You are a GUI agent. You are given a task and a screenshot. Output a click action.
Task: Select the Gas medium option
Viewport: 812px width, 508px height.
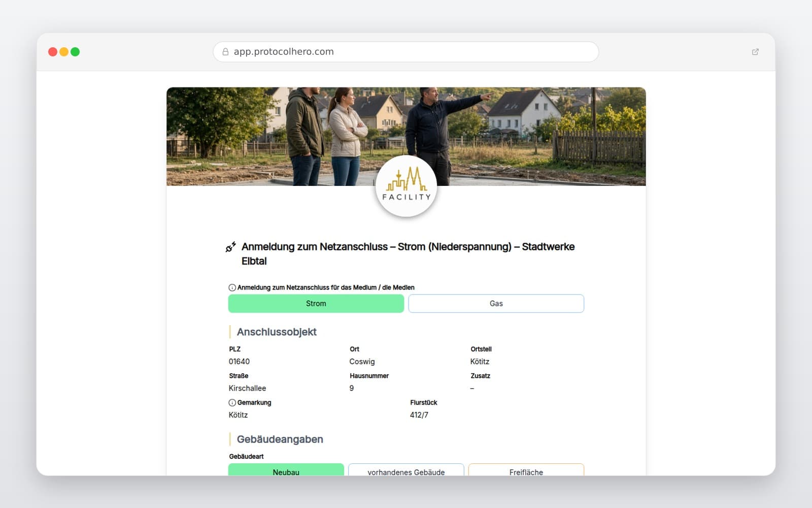pos(496,303)
